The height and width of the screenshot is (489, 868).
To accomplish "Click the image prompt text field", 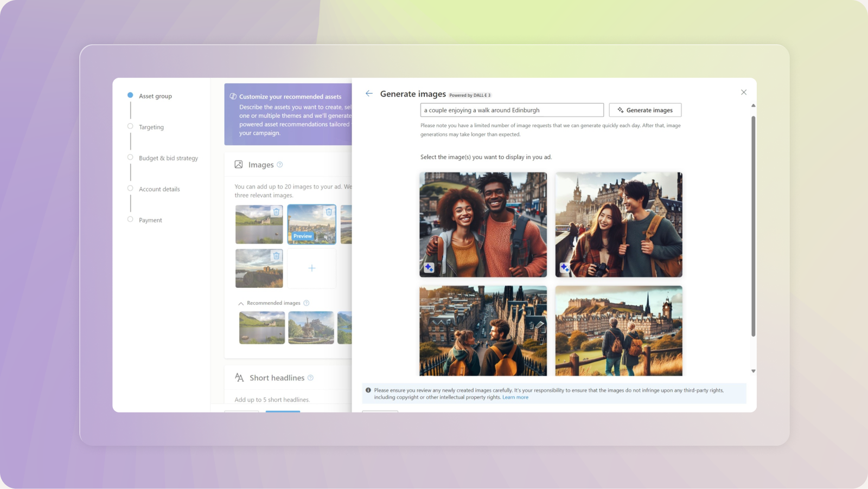I will tap(512, 110).
